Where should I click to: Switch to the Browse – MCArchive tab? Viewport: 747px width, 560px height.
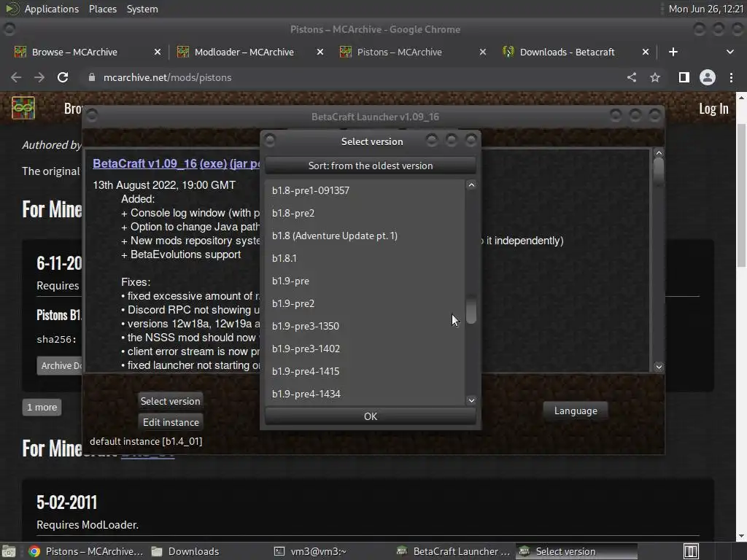pyautogui.click(x=74, y=52)
